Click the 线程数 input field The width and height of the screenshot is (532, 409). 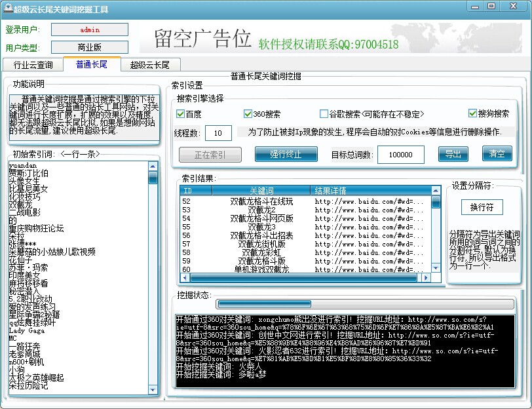point(218,133)
